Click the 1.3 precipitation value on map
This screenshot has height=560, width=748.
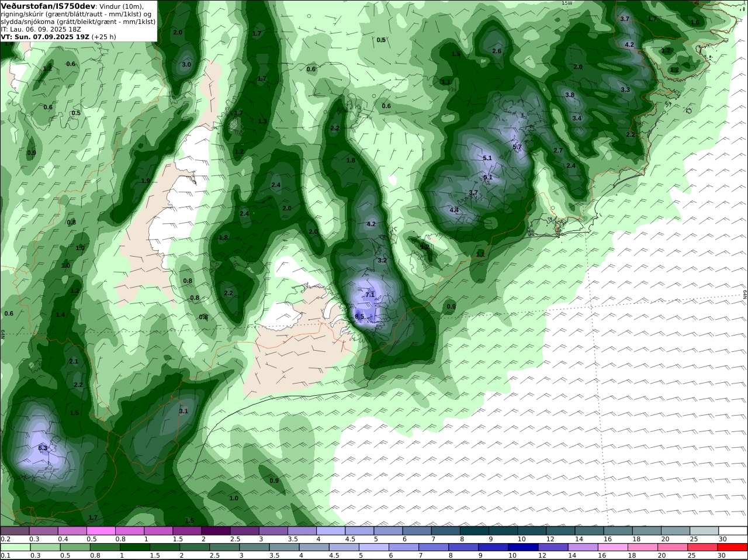coord(262,122)
